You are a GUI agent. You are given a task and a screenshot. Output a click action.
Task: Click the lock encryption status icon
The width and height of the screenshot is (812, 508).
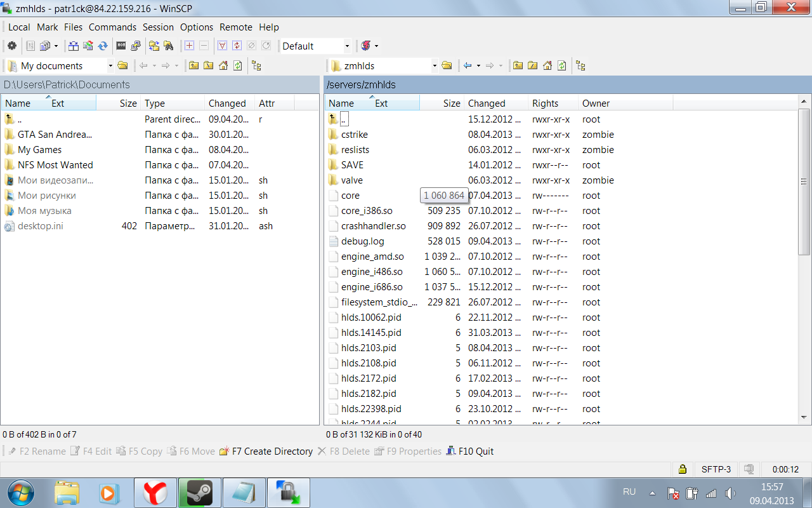click(x=682, y=469)
